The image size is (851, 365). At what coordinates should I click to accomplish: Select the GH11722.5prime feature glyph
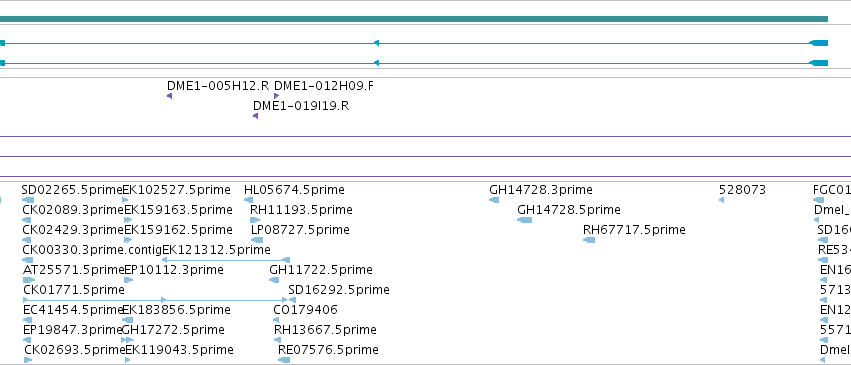point(274,280)
